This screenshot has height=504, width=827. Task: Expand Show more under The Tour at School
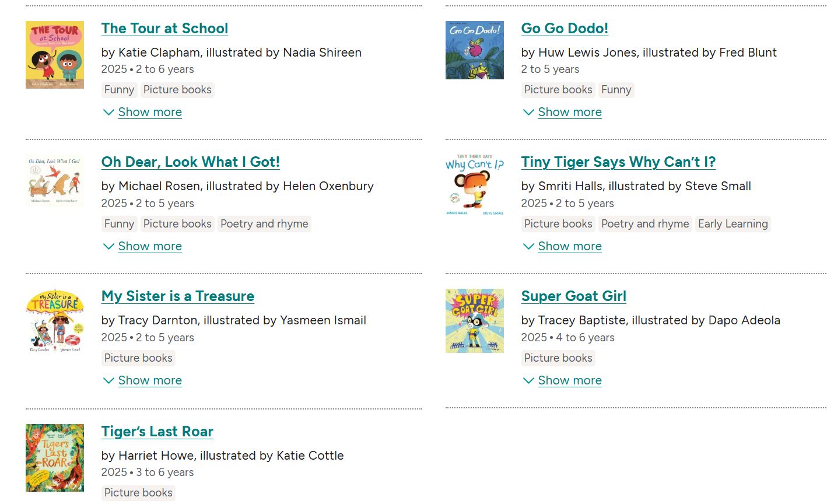[149, 112]
